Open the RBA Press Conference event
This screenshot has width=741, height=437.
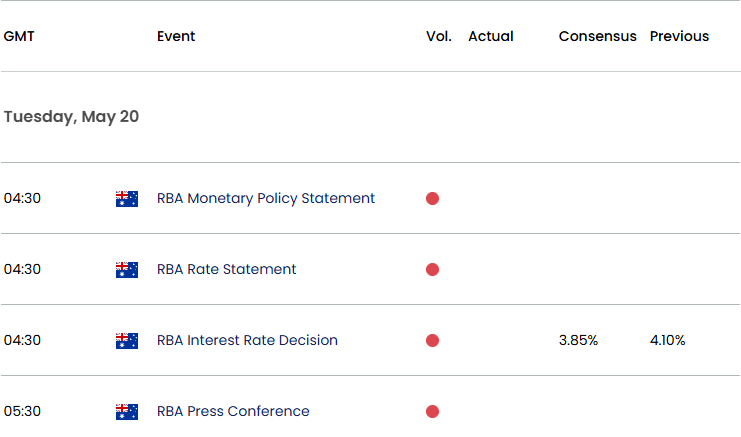click(233, 411)
